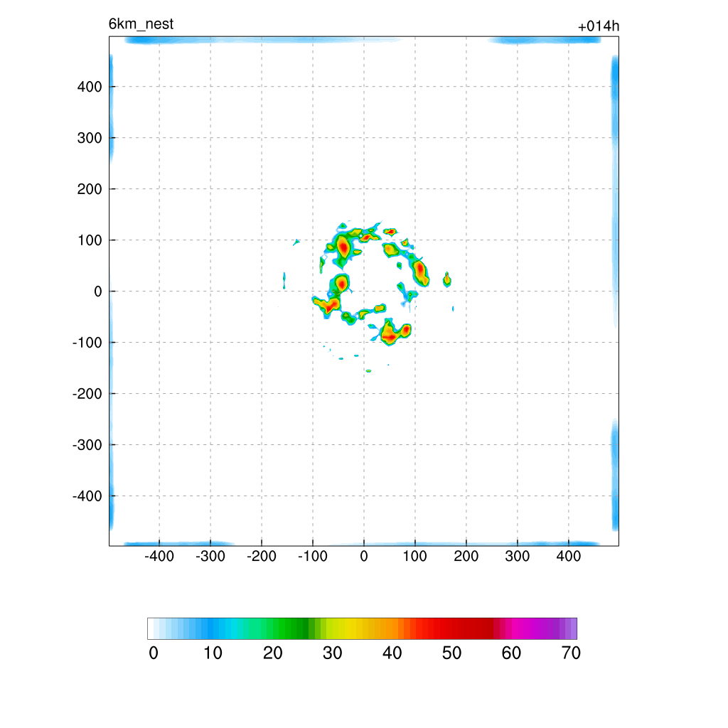Click the y-axis tick label "200"
The width and height of the screenshot is (728, 728).
[90, 189]
